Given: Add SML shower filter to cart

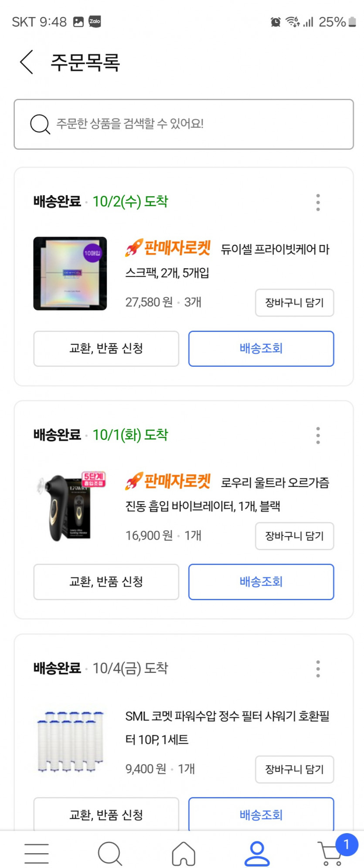Looking at the screenshot, I should coord(294,769).
